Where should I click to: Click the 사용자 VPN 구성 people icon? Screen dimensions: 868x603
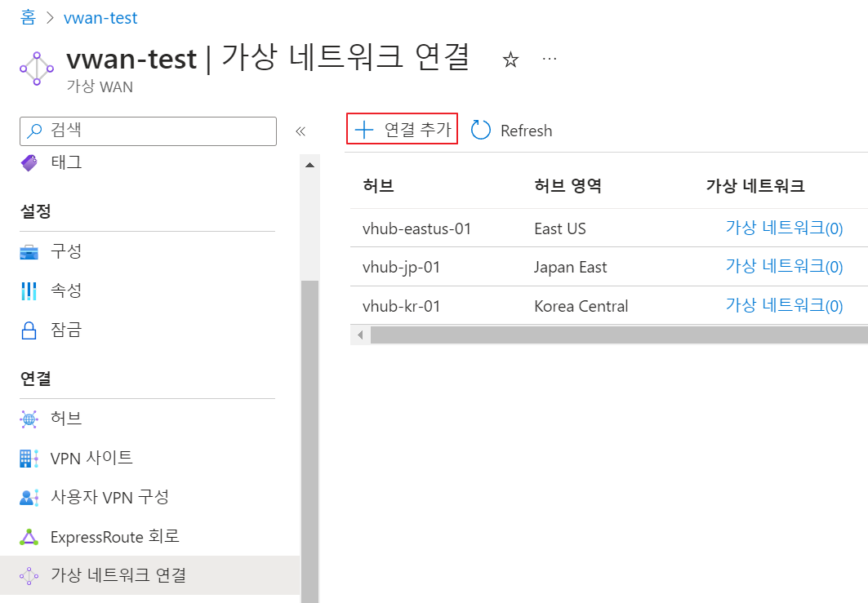[x=29, y=498]
